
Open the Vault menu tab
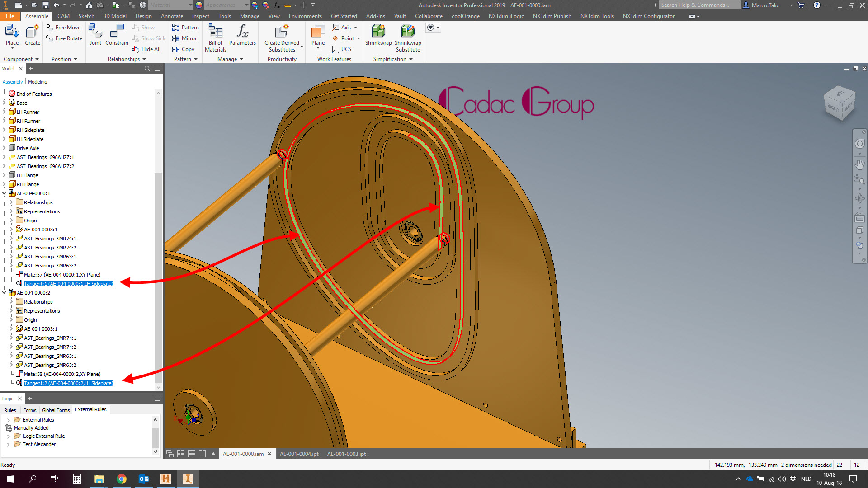point(400,16)
